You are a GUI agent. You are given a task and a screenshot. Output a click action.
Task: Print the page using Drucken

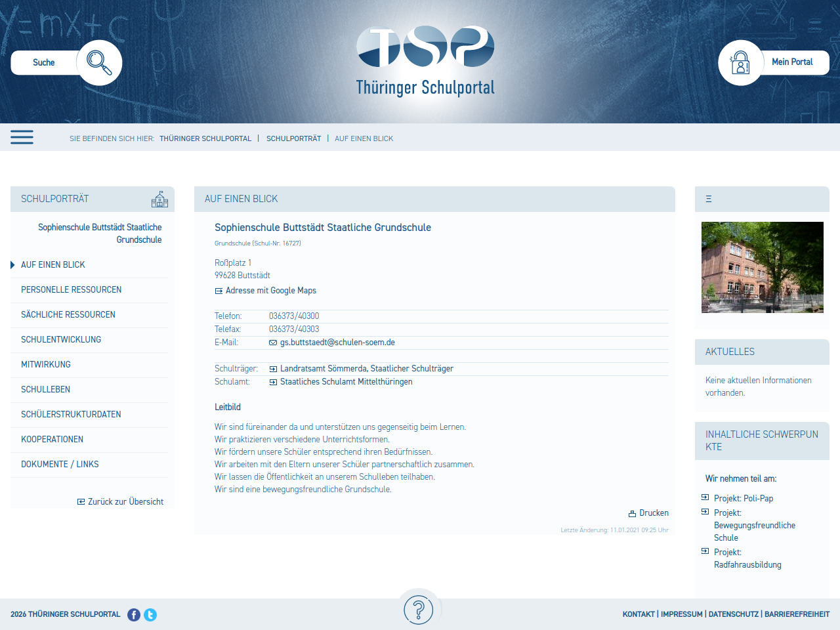pyautogui.click(x=648, y=513)
